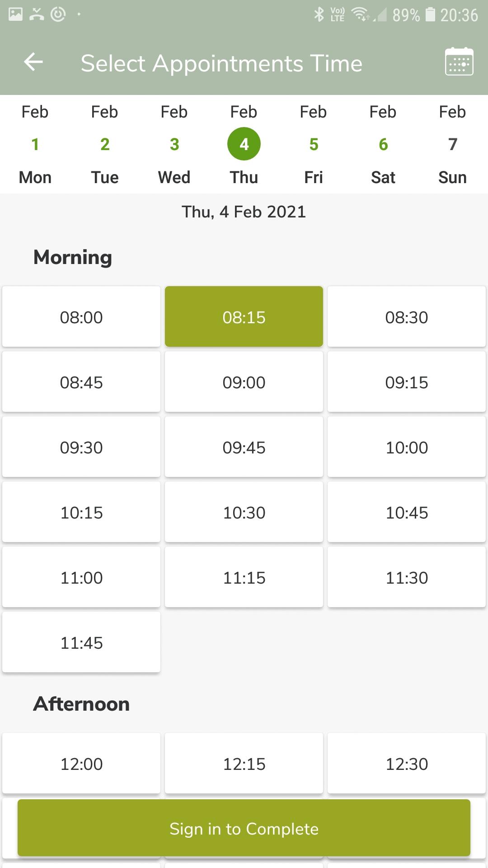
Task: Select Monday Feb 1 date tab
Action: click(35, 145)
